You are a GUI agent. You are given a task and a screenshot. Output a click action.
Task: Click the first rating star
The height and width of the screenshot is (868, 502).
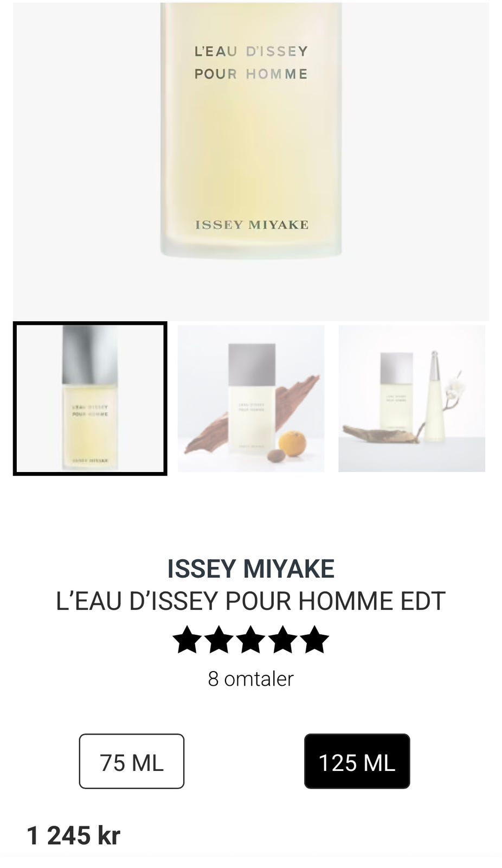coord(187,640)
